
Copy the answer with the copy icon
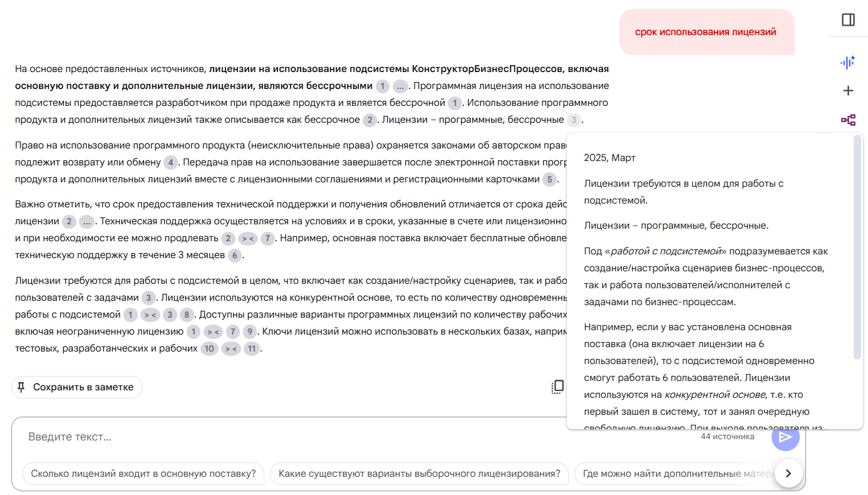coord(557,387)
